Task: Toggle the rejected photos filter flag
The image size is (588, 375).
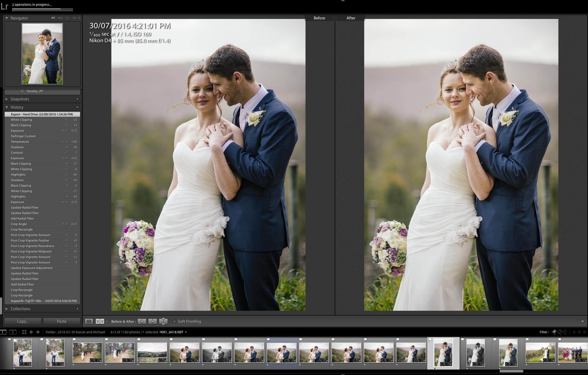Action: coord(565,332)
